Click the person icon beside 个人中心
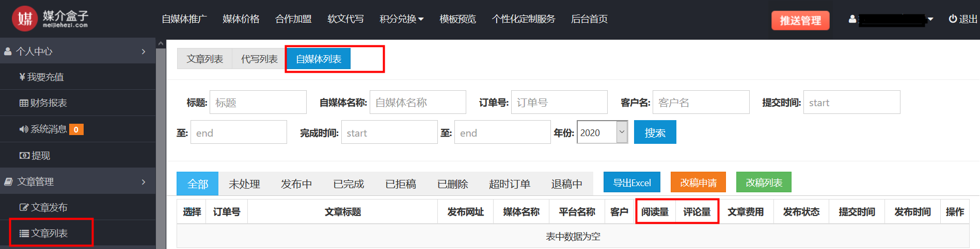980x249 pixels. 8,52
